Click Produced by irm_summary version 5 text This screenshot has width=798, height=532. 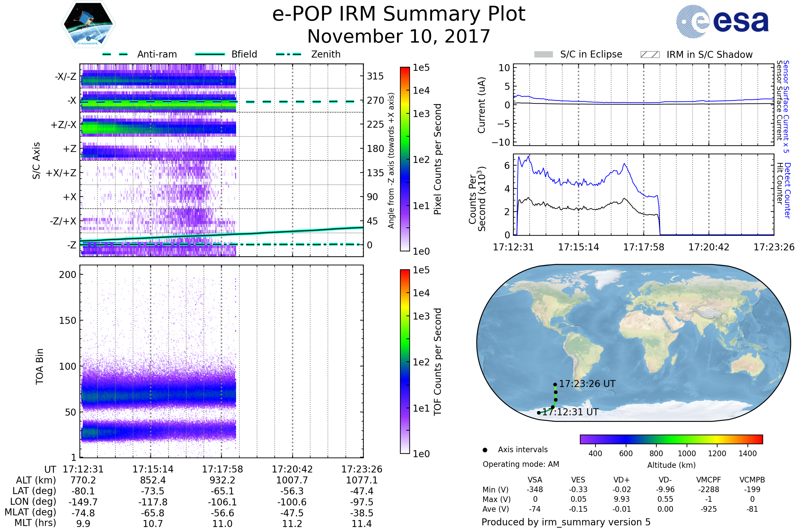click(566, 522)
